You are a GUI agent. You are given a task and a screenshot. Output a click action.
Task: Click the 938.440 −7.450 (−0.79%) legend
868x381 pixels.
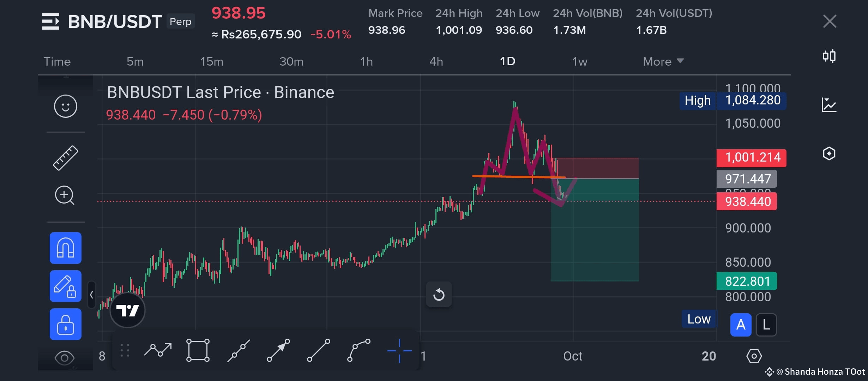click(x=184, y=115)
